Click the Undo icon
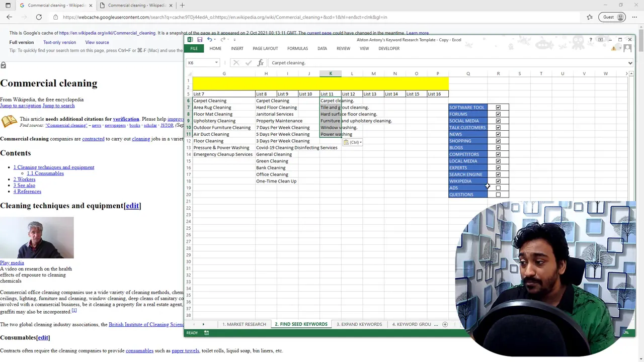Screen dimensions: 644x362 click(x=210, y=39)
